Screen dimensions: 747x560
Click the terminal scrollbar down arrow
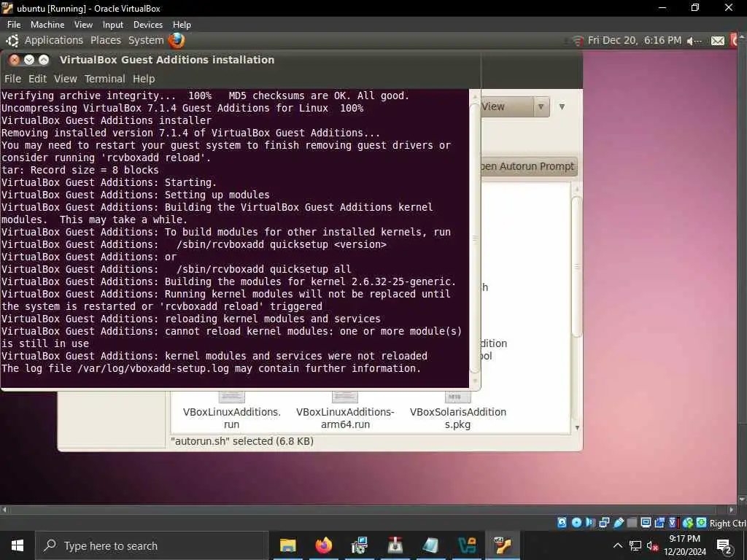pos(474,381)
